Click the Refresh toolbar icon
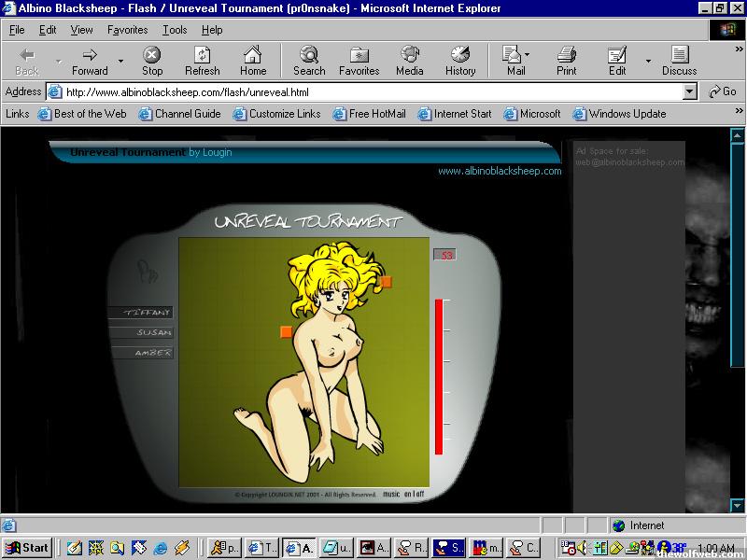Viewport: 747px width, 560px height. point(202,61)
